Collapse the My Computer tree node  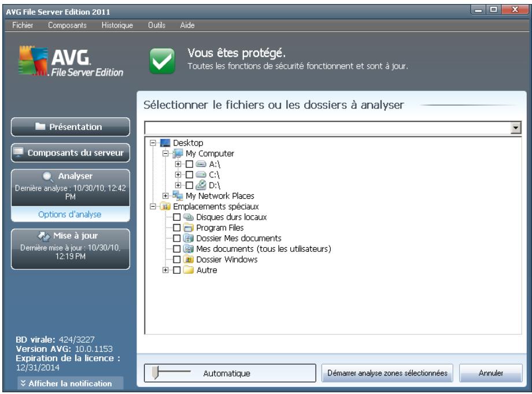tap(165, 153)
